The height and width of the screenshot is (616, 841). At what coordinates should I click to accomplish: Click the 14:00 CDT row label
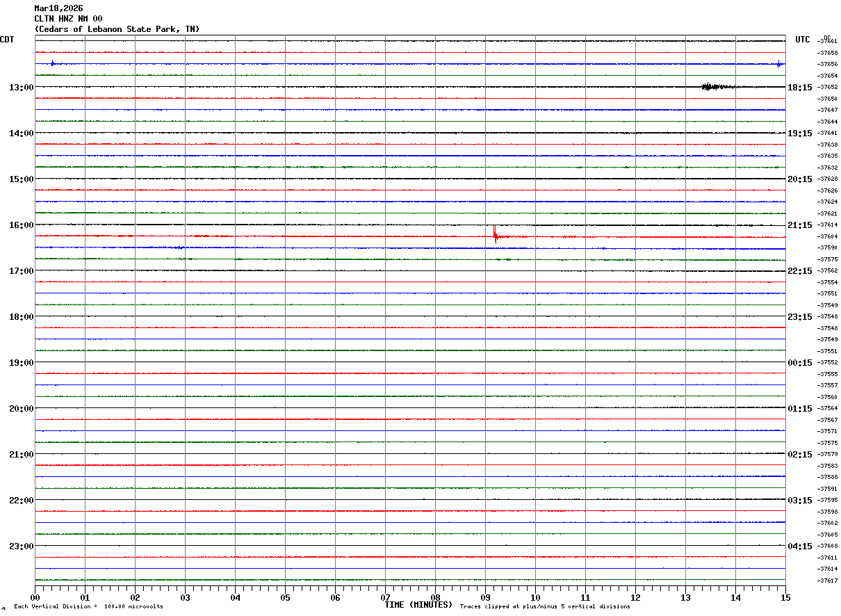21,133
